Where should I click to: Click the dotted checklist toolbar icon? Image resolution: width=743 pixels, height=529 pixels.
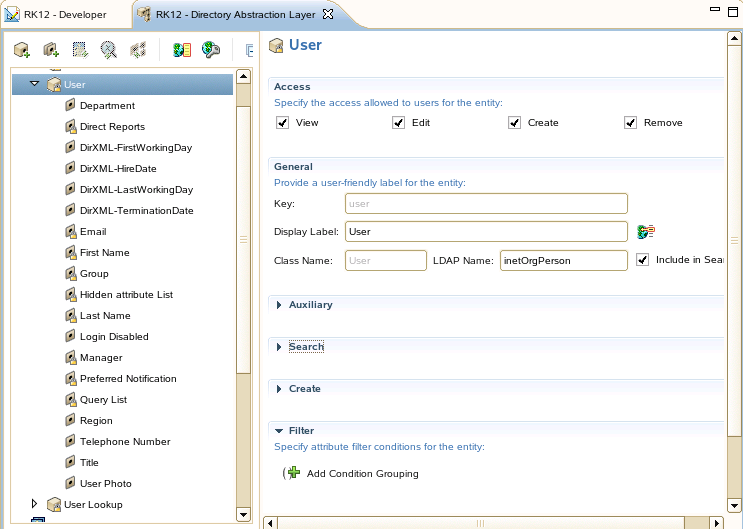[80, 50]
